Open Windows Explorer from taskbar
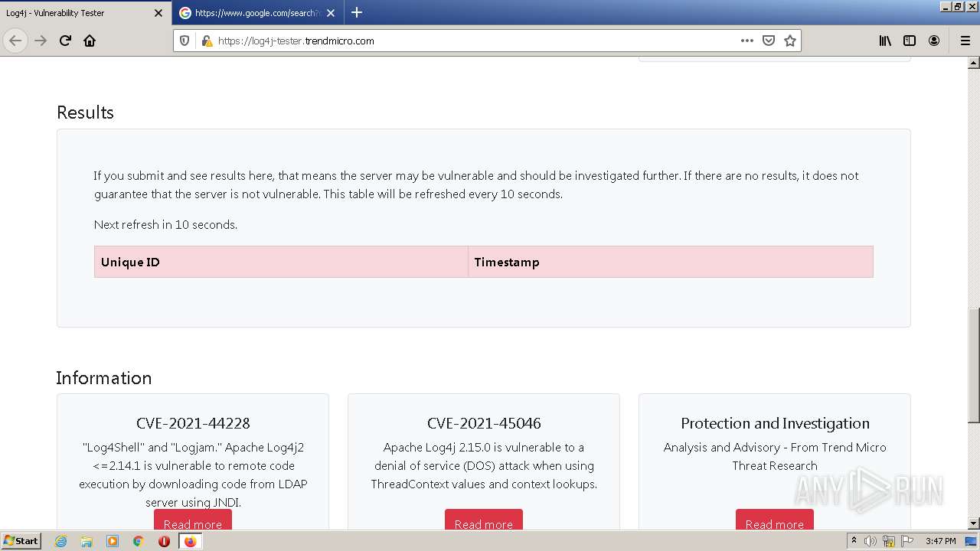Screen dimensions: 980x551 pos(87,541)
